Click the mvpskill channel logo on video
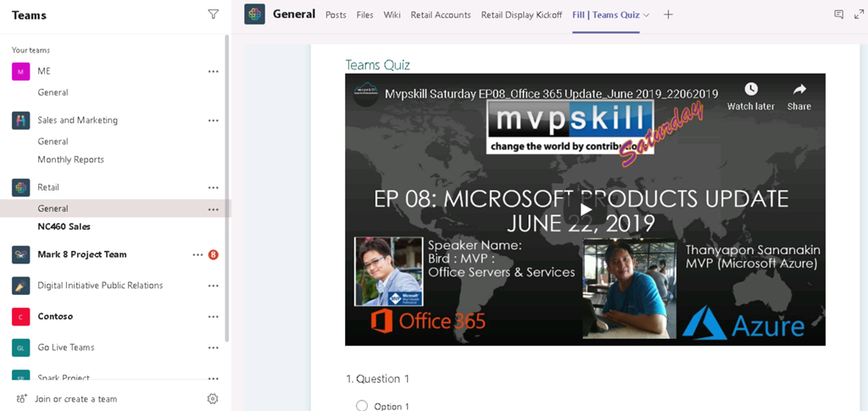This screenshot has height=411, width=868. coord(365,94)
